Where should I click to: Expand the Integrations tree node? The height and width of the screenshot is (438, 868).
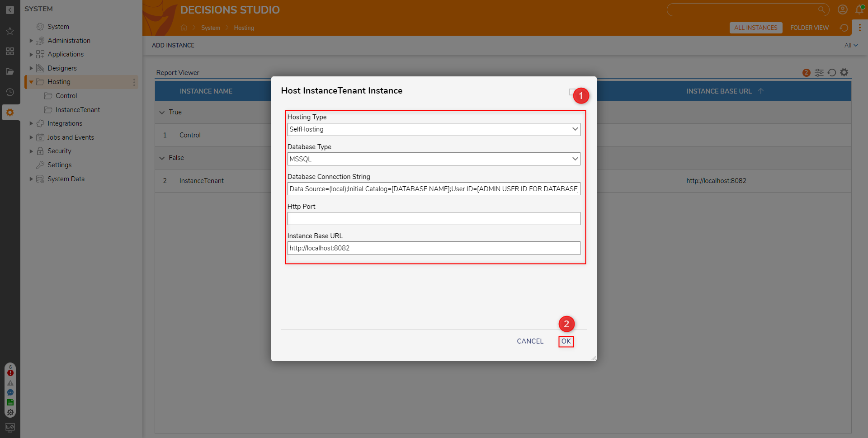tap(31, 123)
